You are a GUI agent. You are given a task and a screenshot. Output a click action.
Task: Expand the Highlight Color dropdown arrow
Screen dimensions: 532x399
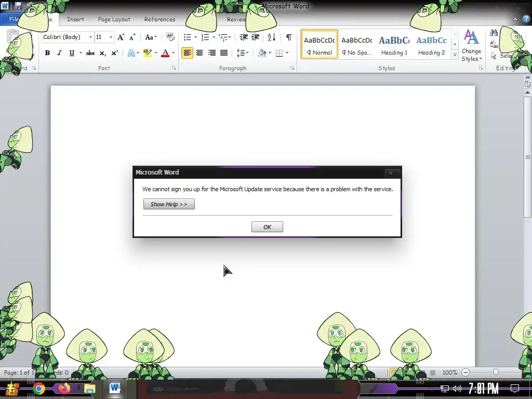(x=156, y=53)
